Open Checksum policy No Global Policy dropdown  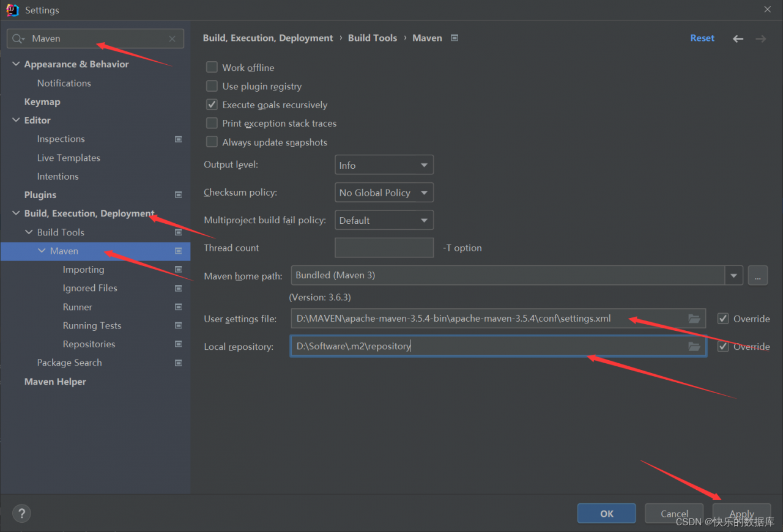[384, 193]
